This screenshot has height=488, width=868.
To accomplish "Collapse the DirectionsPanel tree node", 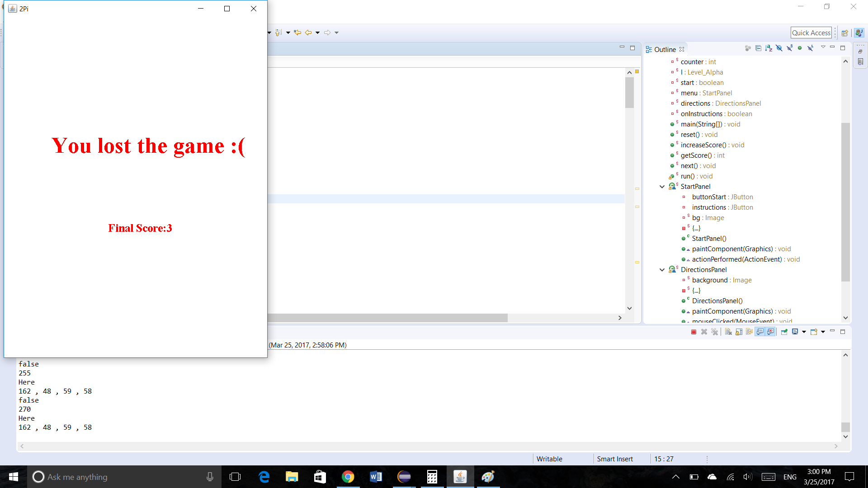I will tap(662, 270).
